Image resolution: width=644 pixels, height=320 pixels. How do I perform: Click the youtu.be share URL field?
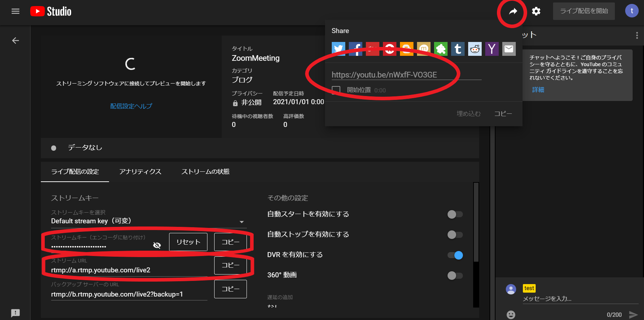coord(406,75)
